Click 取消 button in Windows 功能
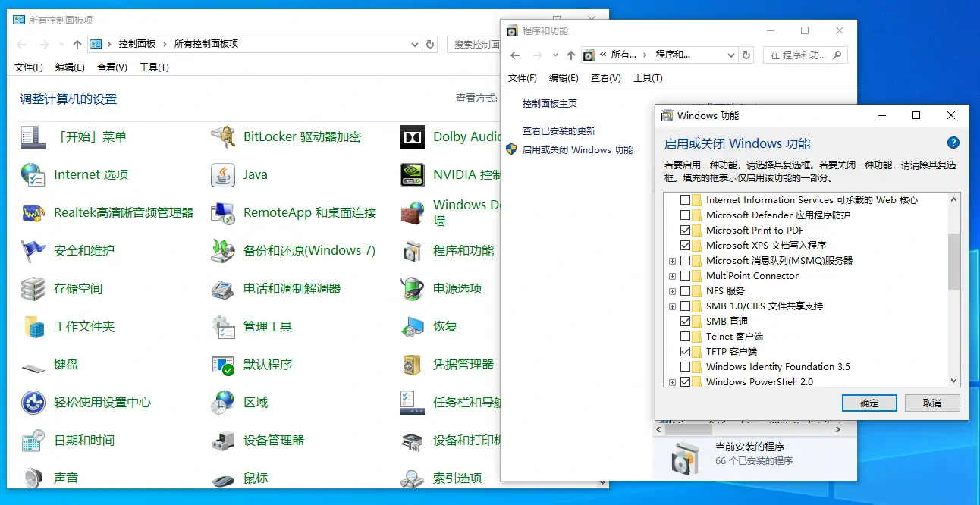 coord(932,403)
